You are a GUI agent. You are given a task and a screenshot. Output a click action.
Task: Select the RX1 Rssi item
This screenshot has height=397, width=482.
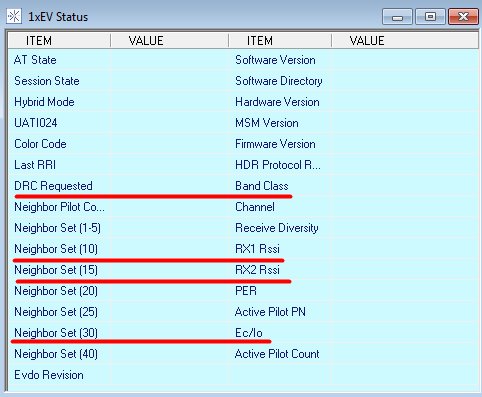coord(257,249)
